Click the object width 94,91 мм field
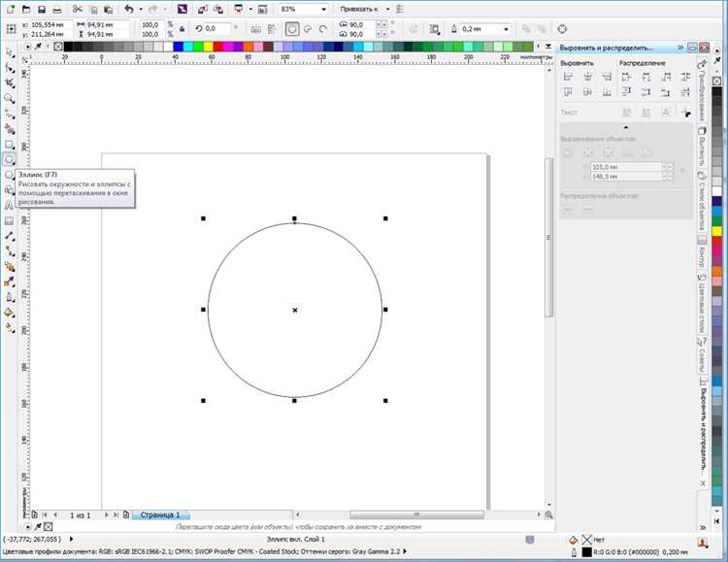Screen dimensions: 728x562 (107, 24)
